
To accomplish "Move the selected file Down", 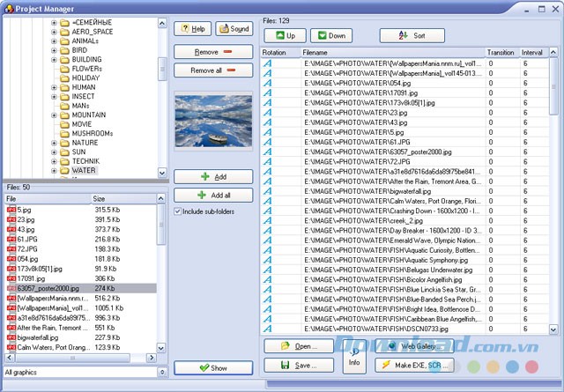I will tap(330, 36).
